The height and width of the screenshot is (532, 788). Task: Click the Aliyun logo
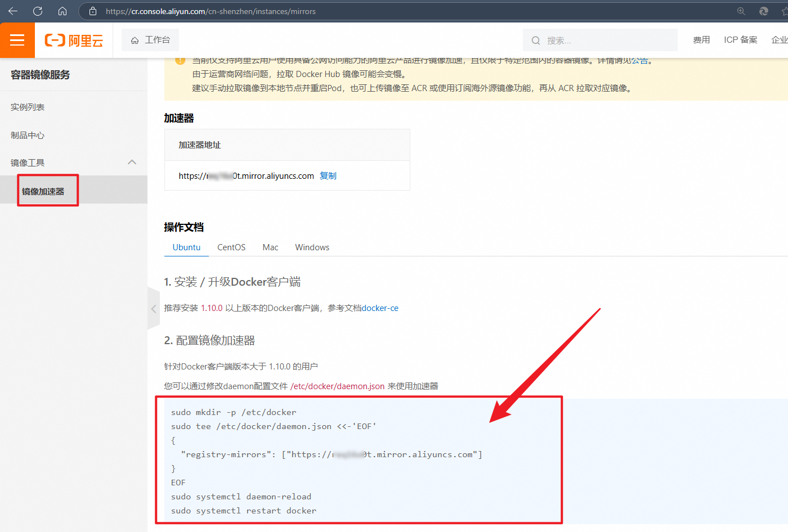[74, 40]
